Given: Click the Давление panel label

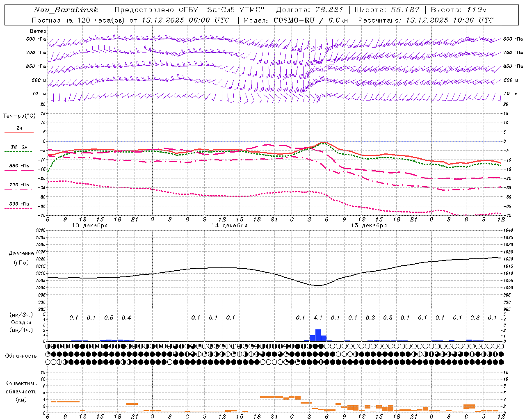Looking at the screenshot, I should [21, 253].
